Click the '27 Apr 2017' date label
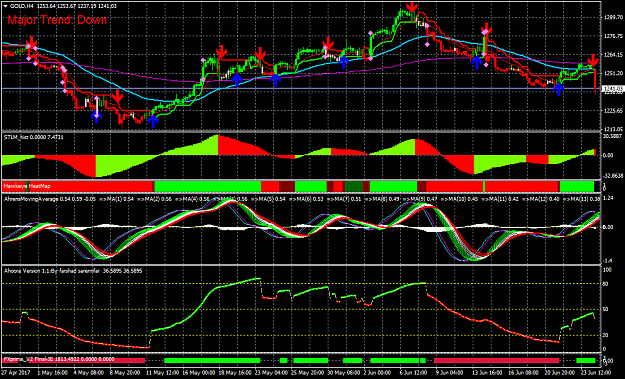The width and height of the screenshot is (625, 379). pyautogui.click(x=15, y=373)
